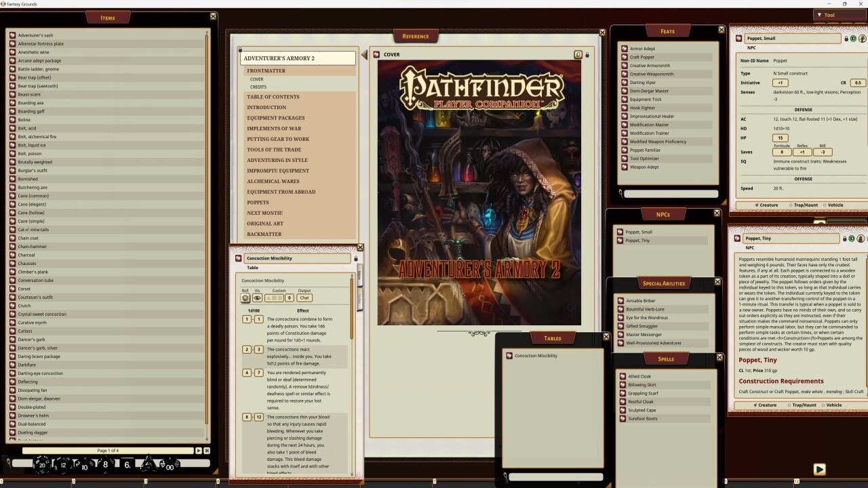868x488 pixels.
Task: Select the d12 die at screen bottom
Action: (63, 465)
